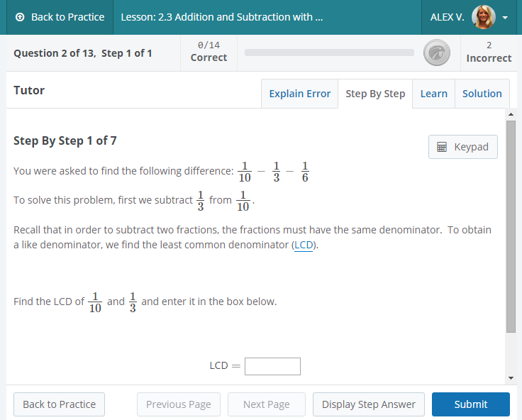Click the calculator icon on Keypad
The image size is (522, 420).
coord(442,147)
